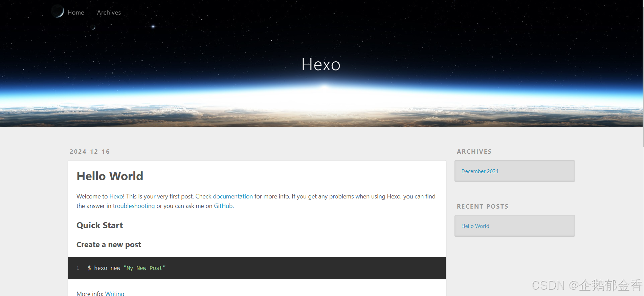This screenshot has width=644, height=296.
Task: Visit the GitHub link
Action: 223,206
